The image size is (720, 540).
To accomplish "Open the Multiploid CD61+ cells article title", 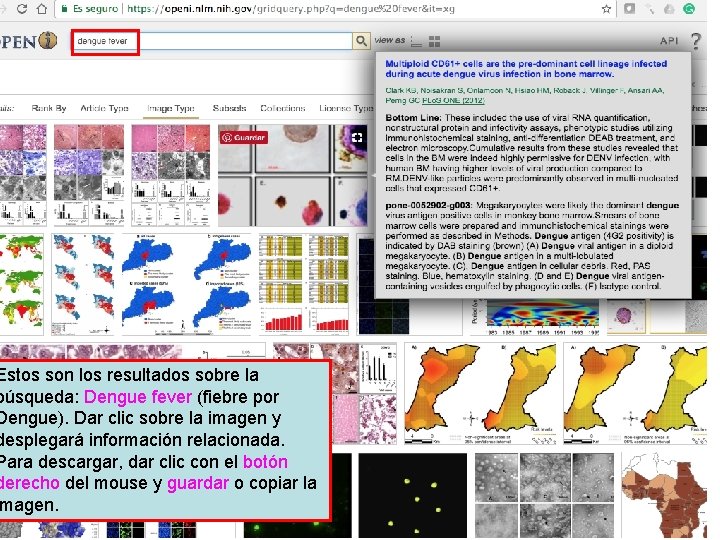I will (526, 69).
